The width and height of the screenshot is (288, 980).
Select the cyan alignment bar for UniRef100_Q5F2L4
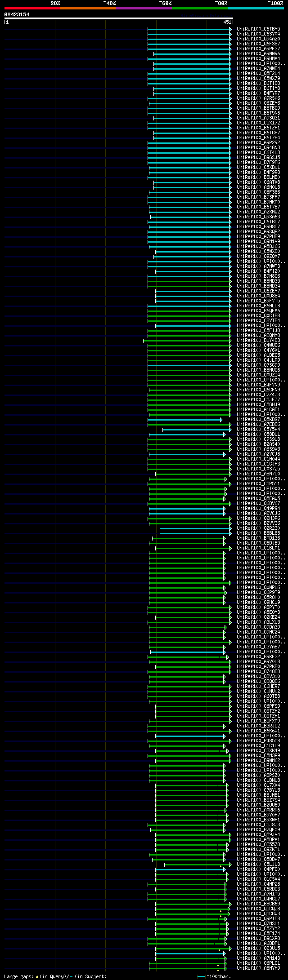(x=189, y=73)
